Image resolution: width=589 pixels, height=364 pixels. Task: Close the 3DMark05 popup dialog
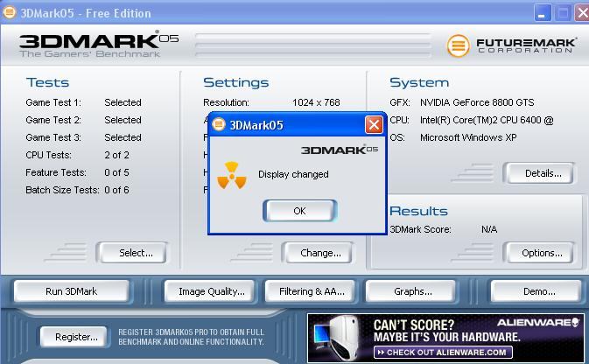pos(374,125)
